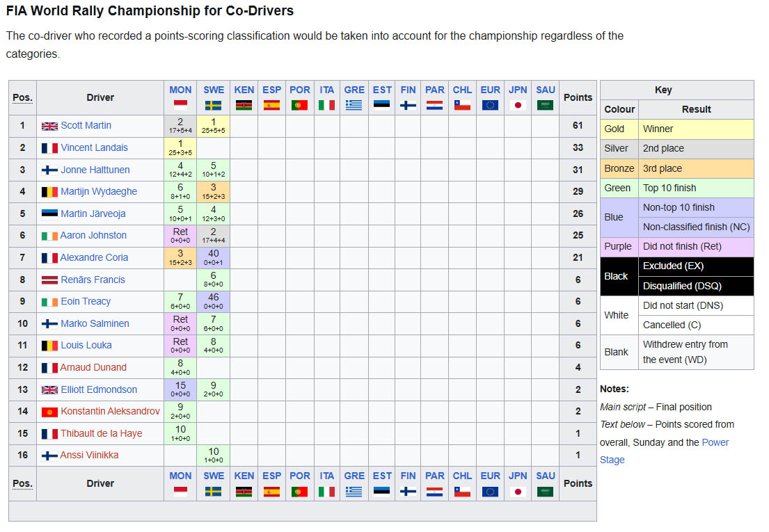This screenshot has width=769, height=532.
Task: Click the Monaco flag icon in header
Action: point(180,105)
